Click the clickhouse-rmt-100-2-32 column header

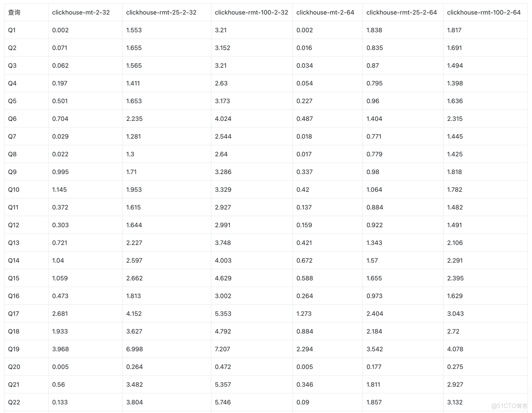[251, 12]
